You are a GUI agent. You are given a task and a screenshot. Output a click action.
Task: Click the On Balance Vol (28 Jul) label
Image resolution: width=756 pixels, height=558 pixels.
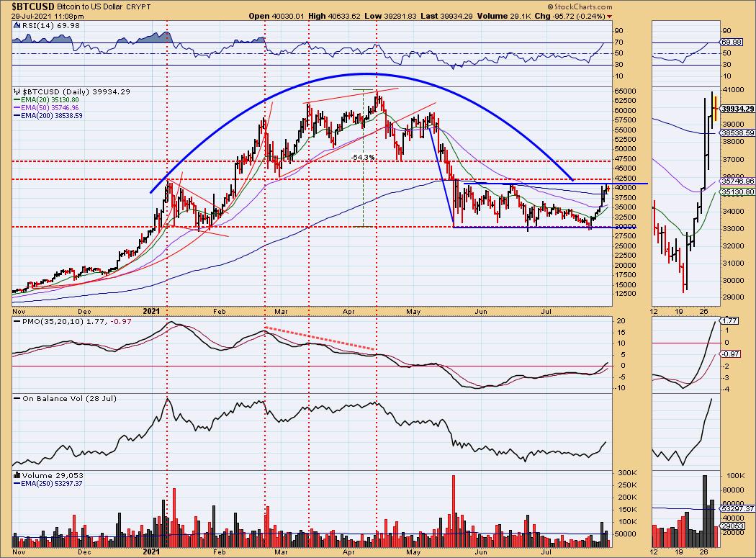(x=69, y=398)
